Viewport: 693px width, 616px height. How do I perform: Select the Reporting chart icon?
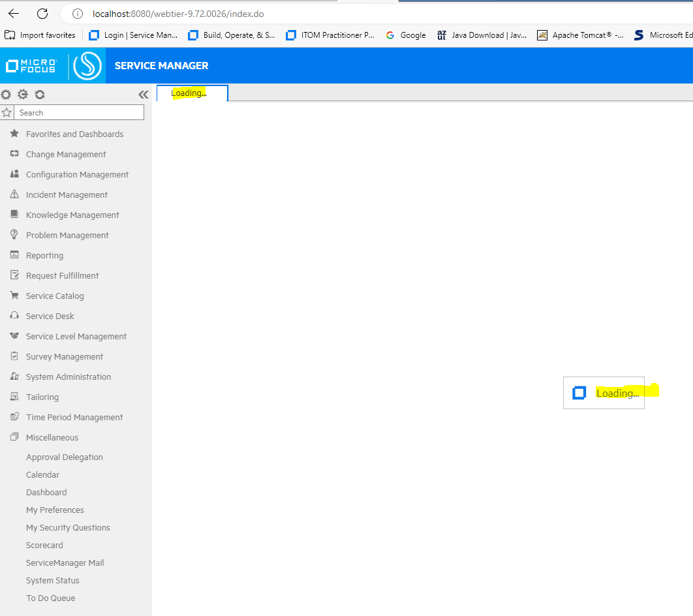(x=14, y=255)
